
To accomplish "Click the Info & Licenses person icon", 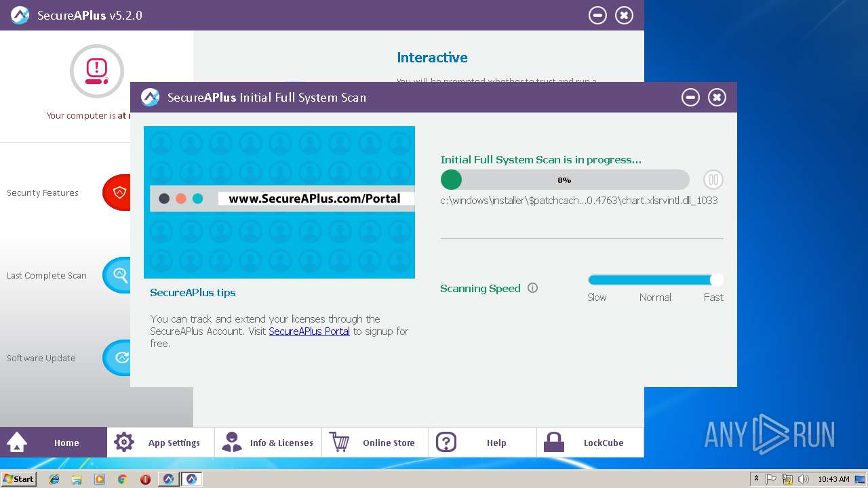I will [x=232, y=443].
